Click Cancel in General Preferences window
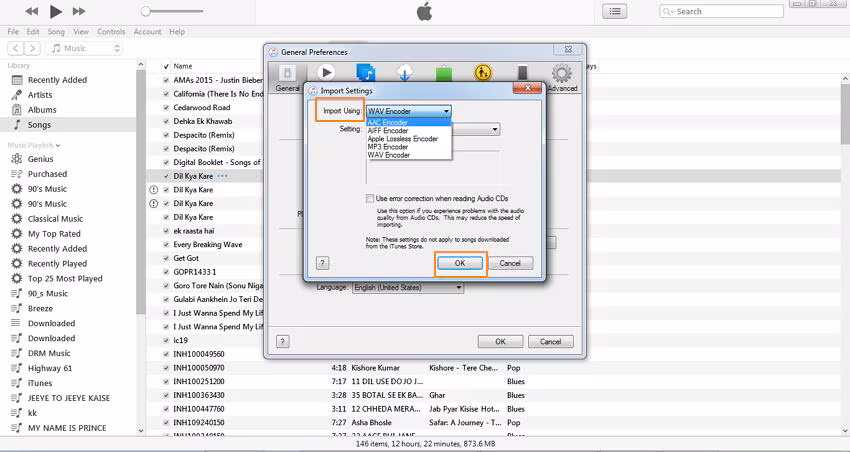The image size is (850, 452). [x=551, y=341]
